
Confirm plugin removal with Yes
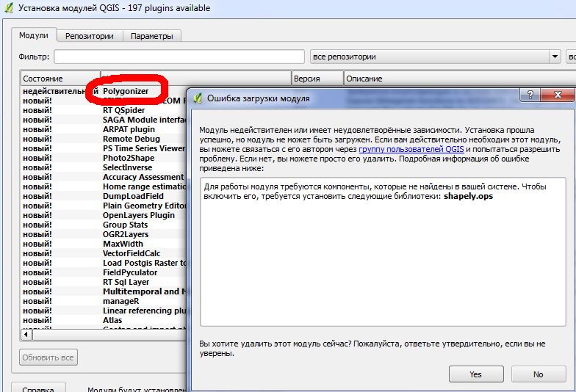click(476, 374)
